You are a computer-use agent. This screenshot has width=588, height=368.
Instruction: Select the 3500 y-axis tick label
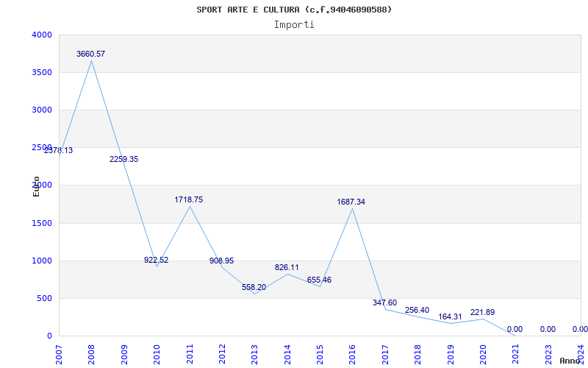[41, 72]
